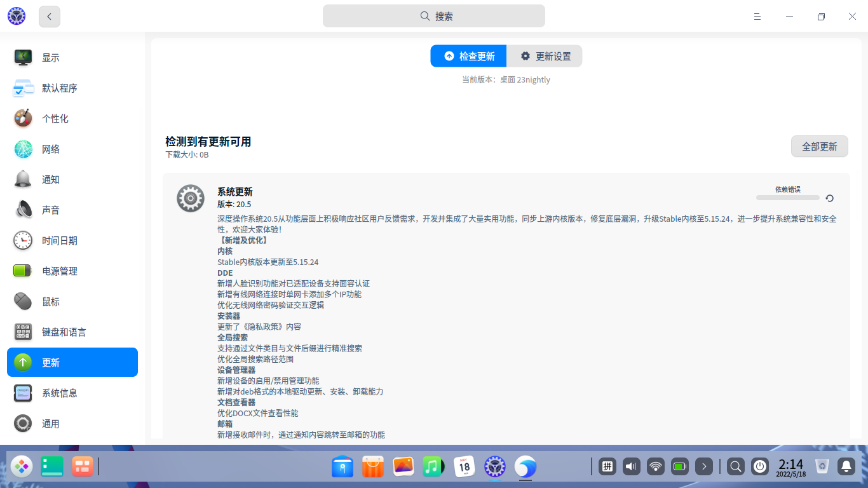Open the 显示 display settings
The width and height of the screenshot is (868, 488).
[72, 57]
